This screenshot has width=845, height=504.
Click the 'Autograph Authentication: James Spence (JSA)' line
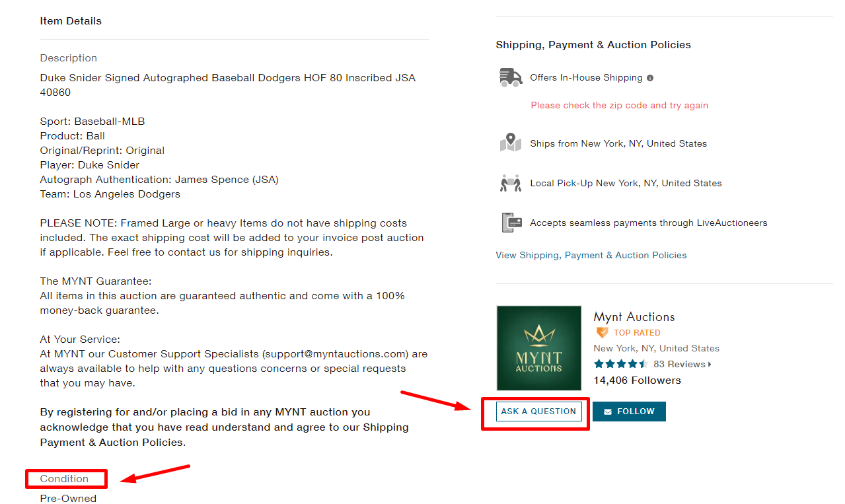159,180
